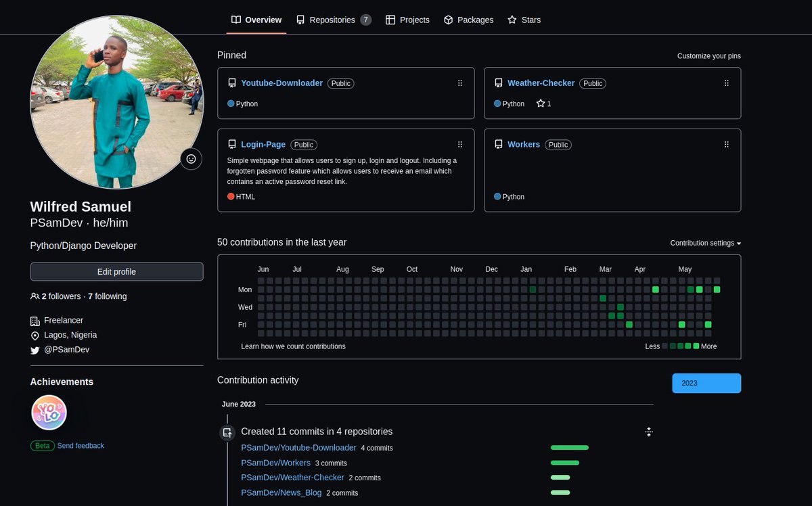The width and height of the screenshot is (812, 506).
Task: Click the Login-Page pin drag handle
Action: coord(460,145)
